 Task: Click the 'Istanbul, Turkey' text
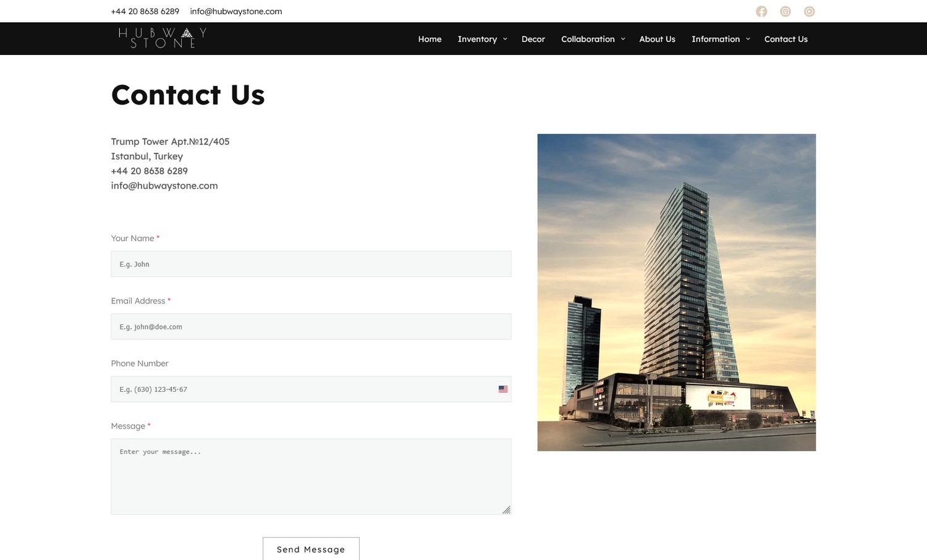(x=147, y=156)
